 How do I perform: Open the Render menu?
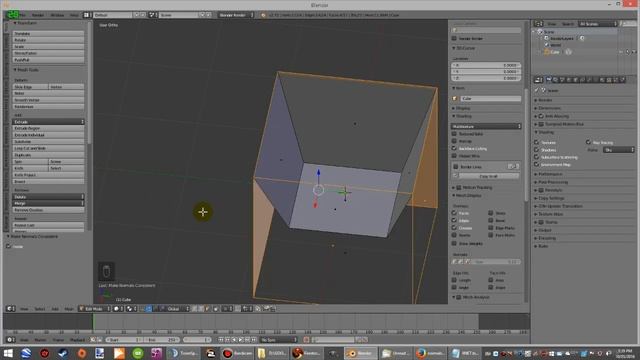click(x=38, y=15)
